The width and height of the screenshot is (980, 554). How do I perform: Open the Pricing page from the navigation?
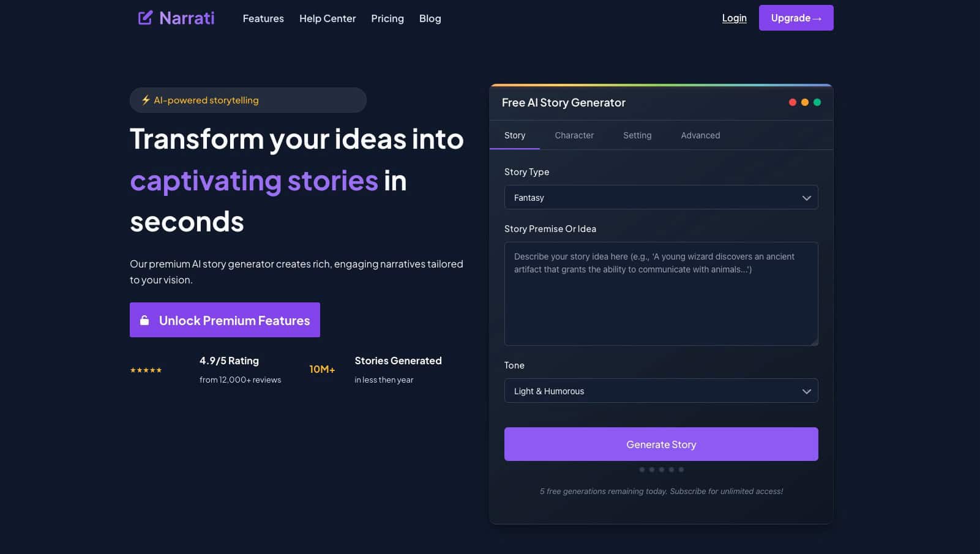387,18
